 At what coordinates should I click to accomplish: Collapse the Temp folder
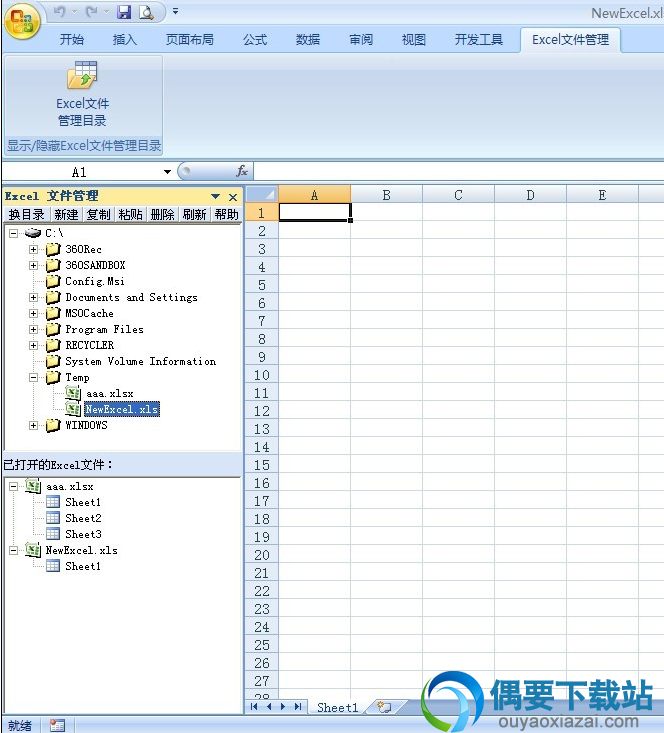[33, 377]
